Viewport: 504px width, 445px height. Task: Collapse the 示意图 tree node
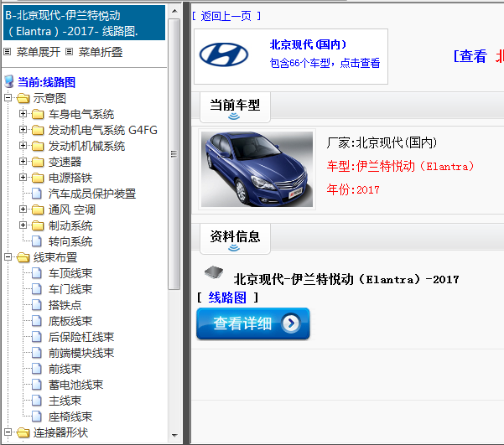[x=8, y=97]
